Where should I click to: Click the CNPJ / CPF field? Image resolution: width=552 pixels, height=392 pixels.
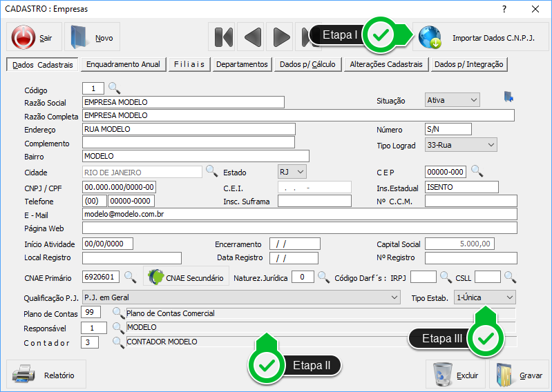pyautogui.click(x=119, y=187)
